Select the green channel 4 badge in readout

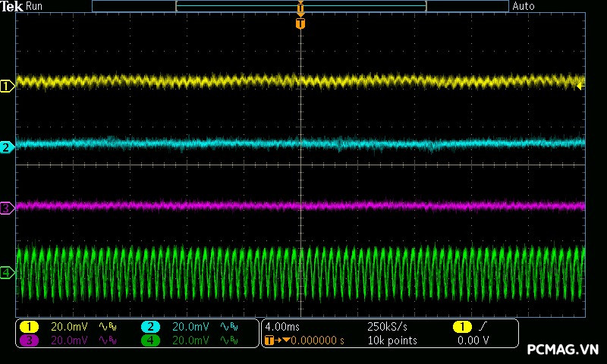pyautogui.click(x=150, y=340)
